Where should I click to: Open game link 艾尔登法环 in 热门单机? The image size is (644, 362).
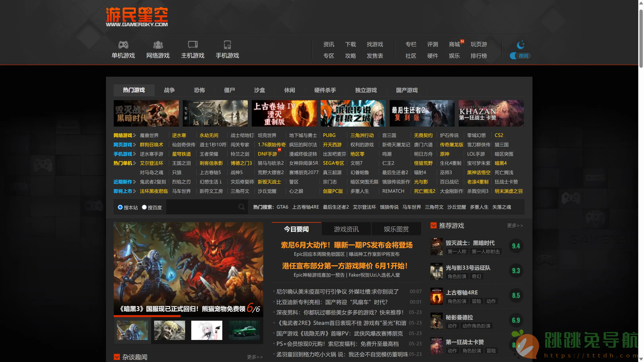[x=152, y=163]
